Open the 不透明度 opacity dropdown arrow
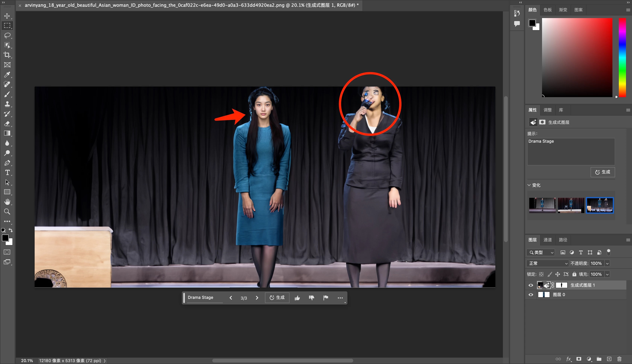This screenshot has width=632, height=364. pyautogui.click(x=607, y=263)
